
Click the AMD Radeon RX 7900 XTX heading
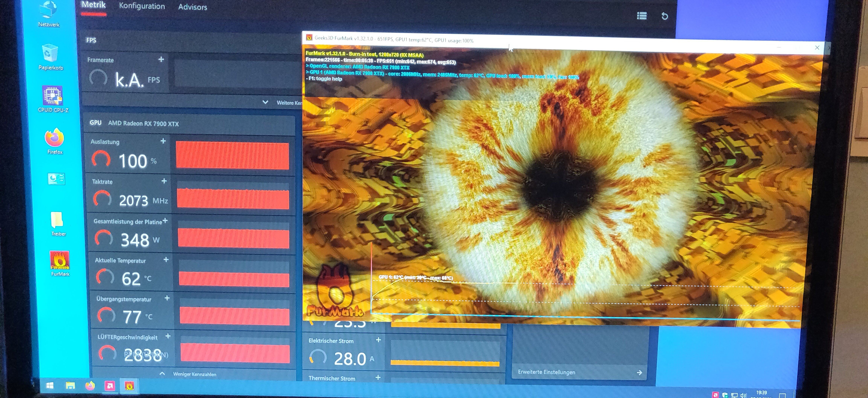point(144,123)
